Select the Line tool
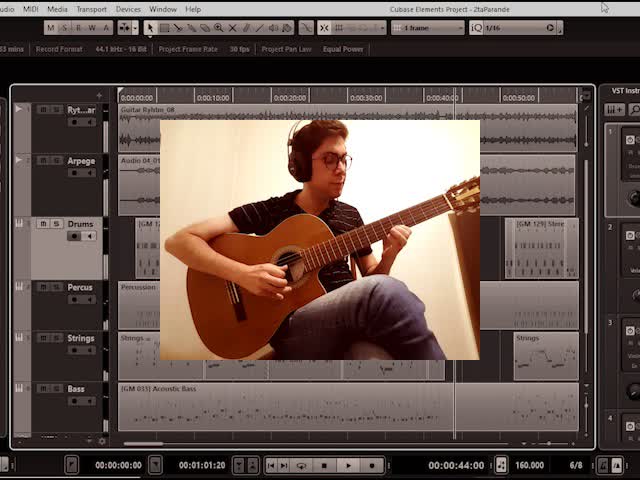Image resolution: width=640 pixels, height=480 pixels. tap(260, 28)
